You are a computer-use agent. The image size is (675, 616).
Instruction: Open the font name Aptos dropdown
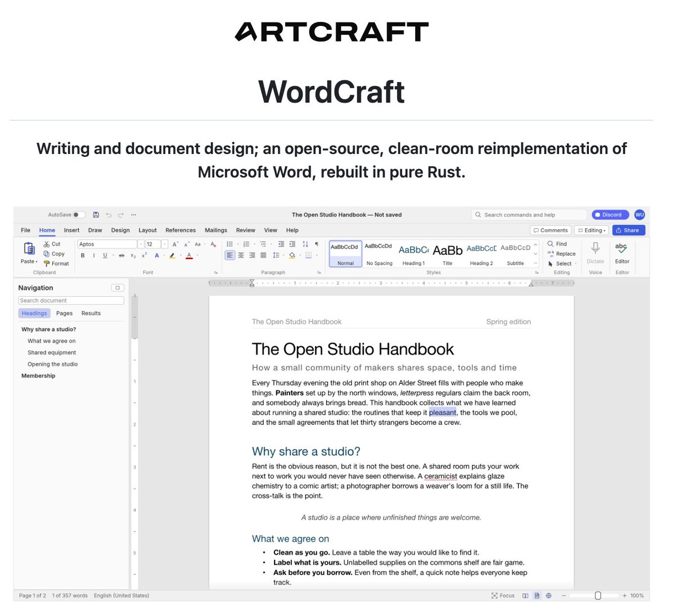[141, 244]
